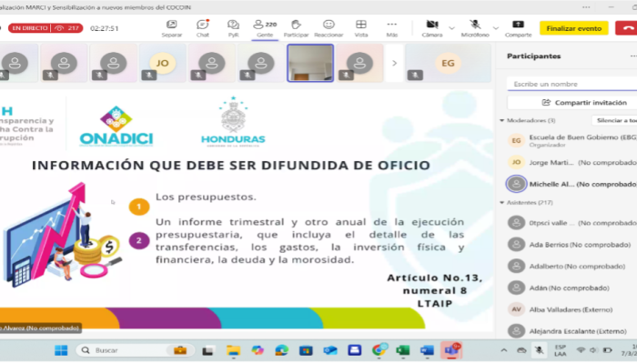This screenshot has height=364, width=637.
Task: Expand the microphone options dropdown arrow
Action: [496, 28]
